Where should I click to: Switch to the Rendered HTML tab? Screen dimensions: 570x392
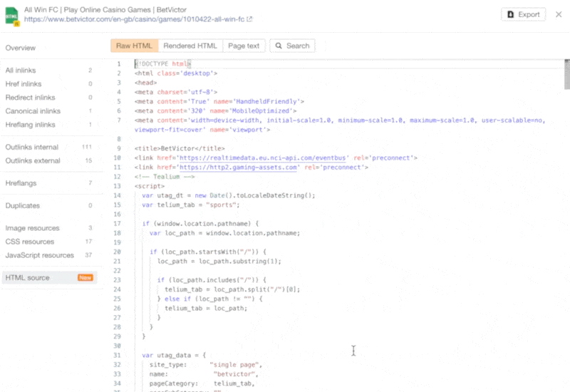[190, 46]
